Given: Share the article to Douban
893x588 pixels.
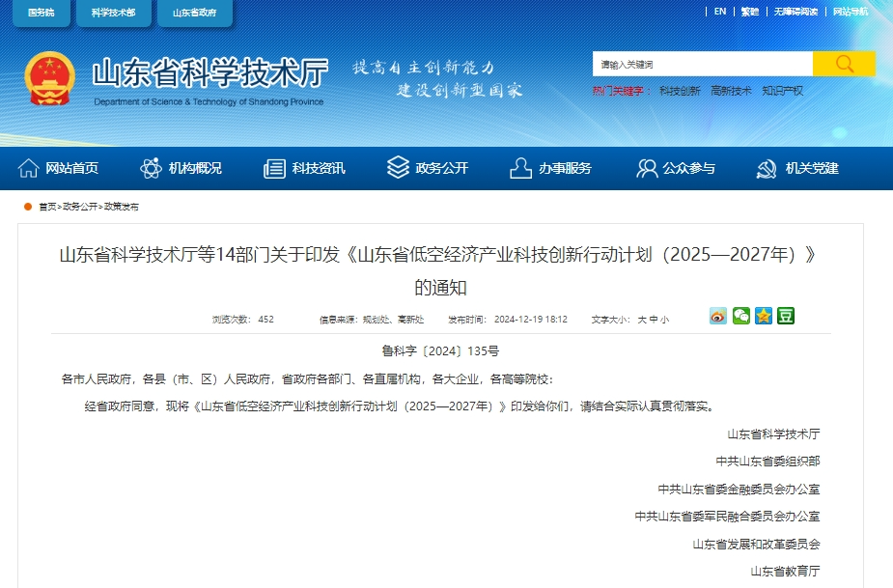Looking at the screenshot, I should [x=785, y=316].
